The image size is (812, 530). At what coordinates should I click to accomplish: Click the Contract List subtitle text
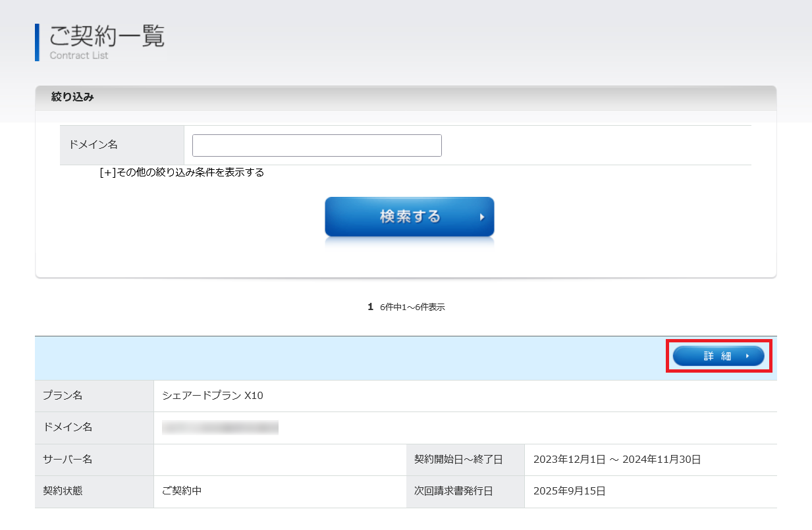(x=79, y=56)
